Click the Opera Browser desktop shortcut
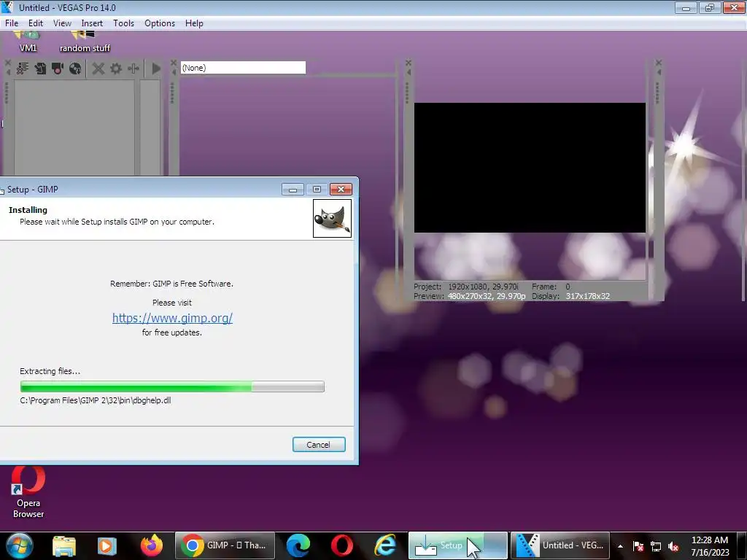The image size is (747, 560). [28, 492]
